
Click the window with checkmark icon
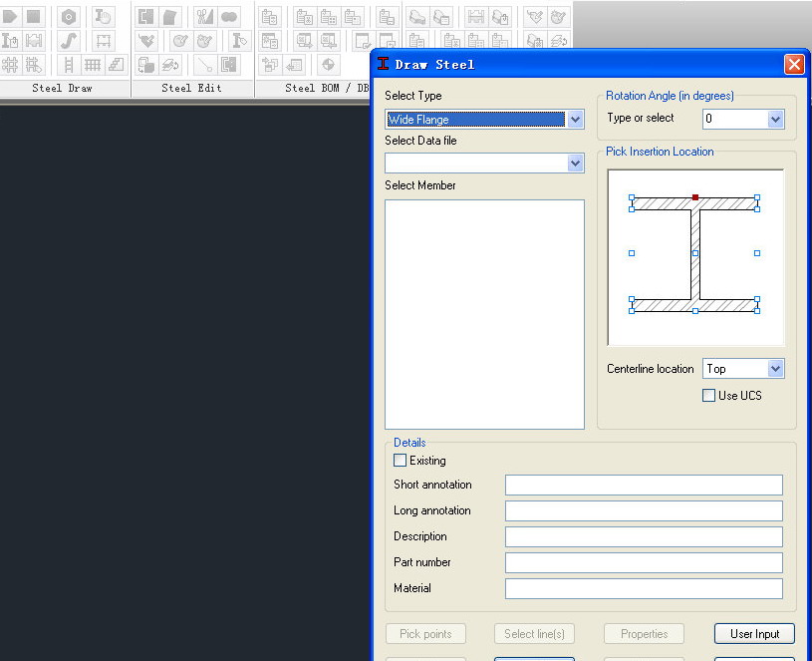(363, 41)
